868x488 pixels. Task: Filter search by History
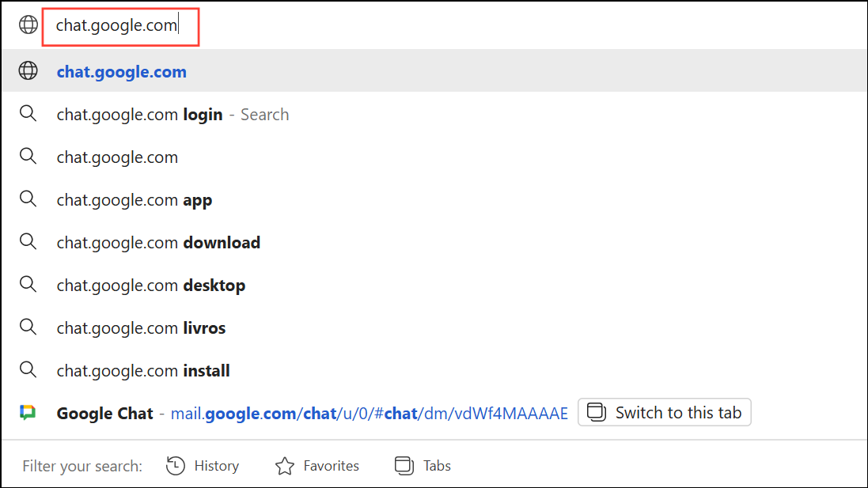tap(203, 466)
